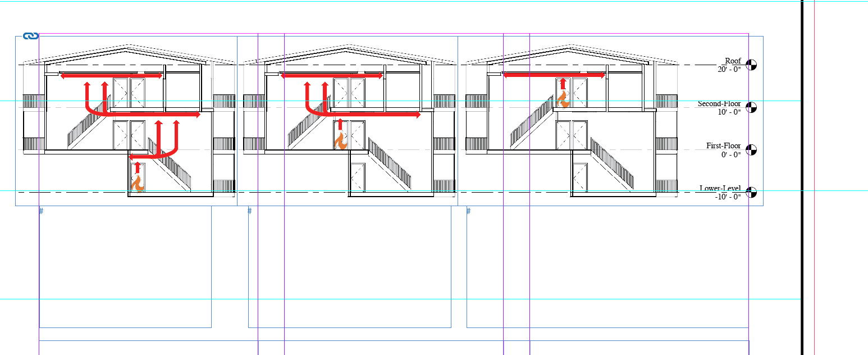This screenshot has width=868, height=355.
Task: Select the Second-Floor 10'-0" elevation text
Action: (719, 107)
